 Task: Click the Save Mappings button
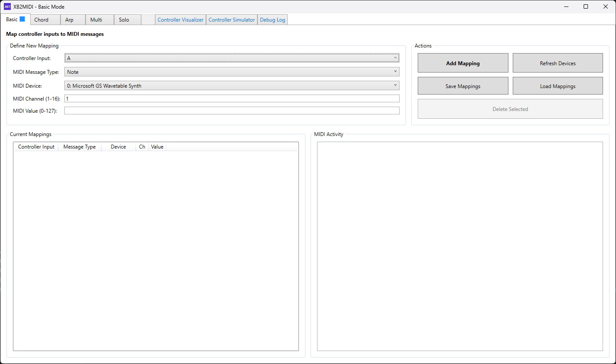point(463,86)
